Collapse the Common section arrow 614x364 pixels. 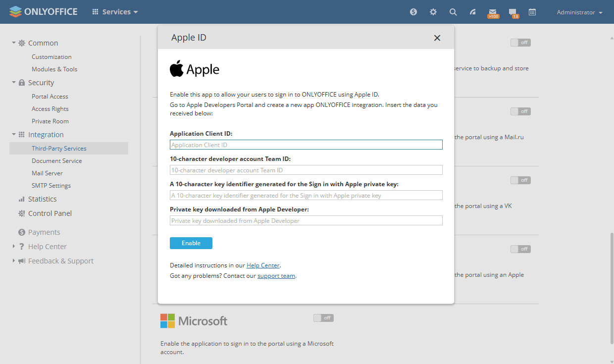point(14,43)
